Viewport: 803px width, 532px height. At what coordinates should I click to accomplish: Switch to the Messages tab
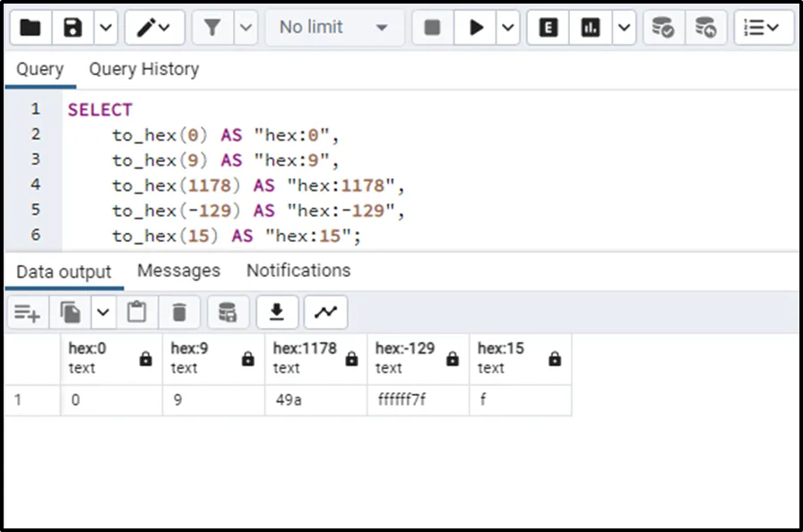point(178,270)
